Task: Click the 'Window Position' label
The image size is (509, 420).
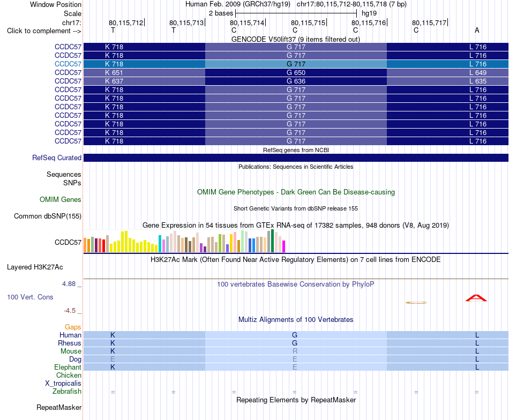Action: tap(56, 4)
